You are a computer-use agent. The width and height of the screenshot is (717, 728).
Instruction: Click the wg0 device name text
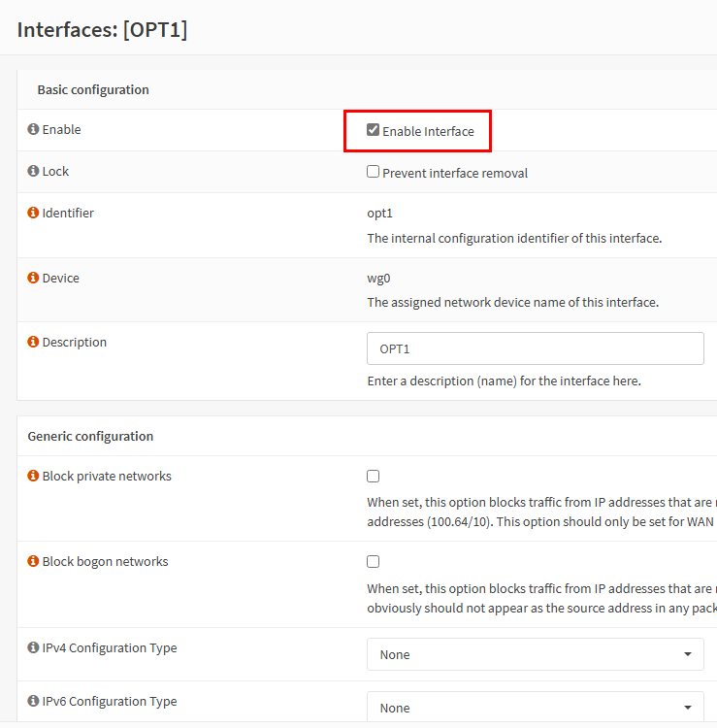tap(378, 278)
